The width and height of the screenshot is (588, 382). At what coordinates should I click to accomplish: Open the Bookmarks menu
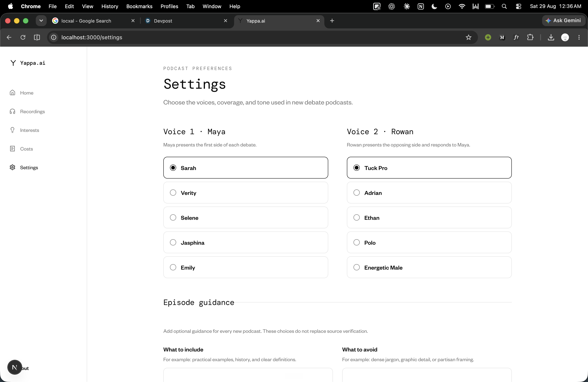tap(139, 6)
